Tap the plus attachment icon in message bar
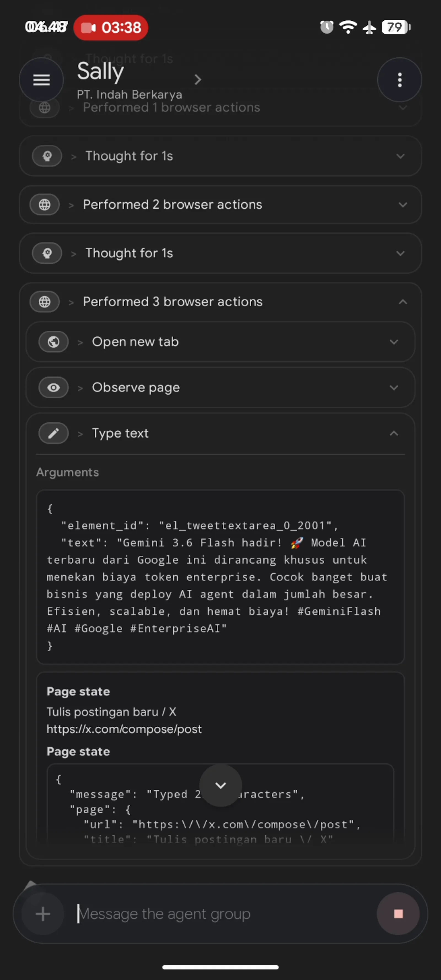441x980 pixels. tap(43, 913)
